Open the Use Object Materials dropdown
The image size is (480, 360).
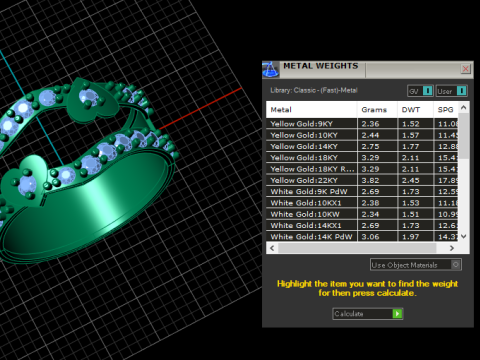coord(416,265)
